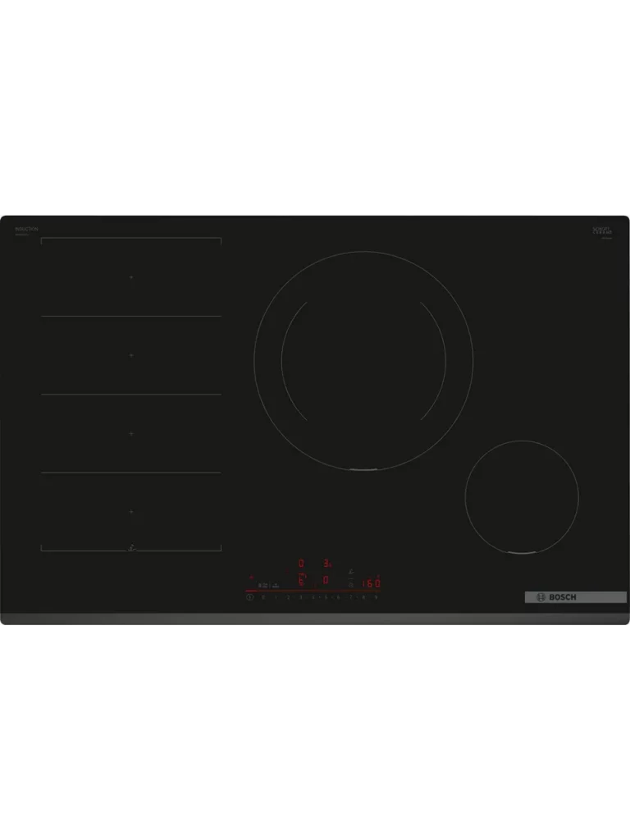Image resolution: width=630 pixels, height=840 pixels.
Task: Tap the timer clock icon
Action: click(351, 585)
